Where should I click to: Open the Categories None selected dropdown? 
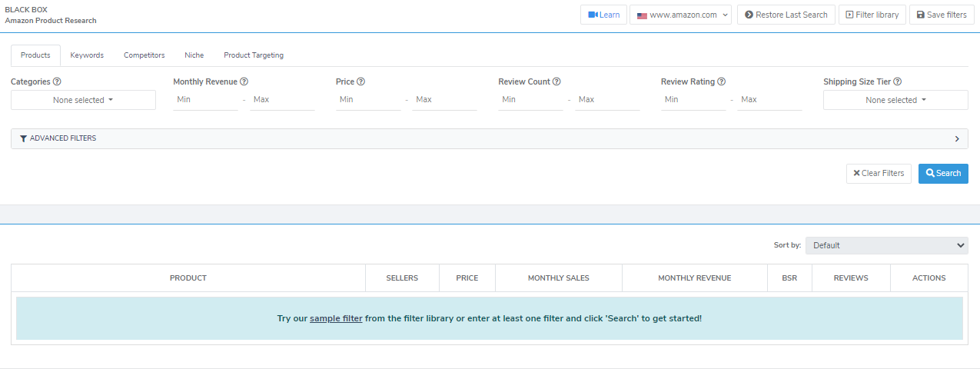pyautogui.click(x=83, y=100)
